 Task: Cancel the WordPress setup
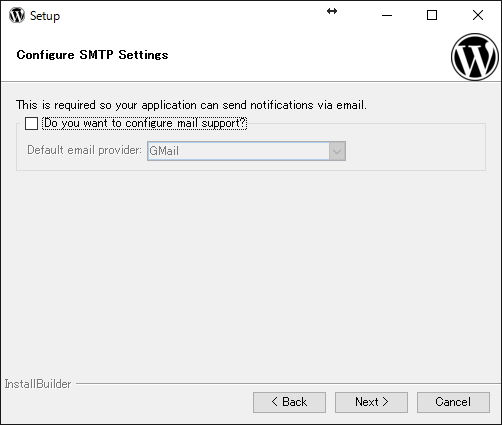(453, 402)
